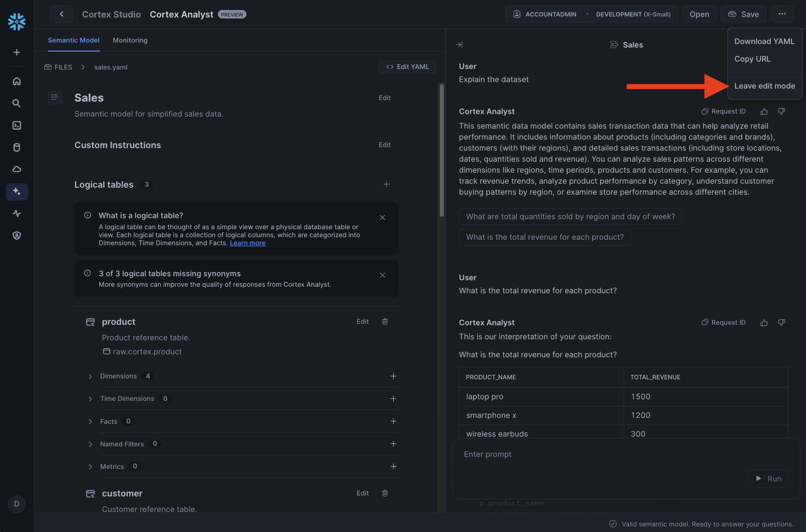Switch to the Semantic Model tab
This screenshot has height=532, width=806.
pyautogui.click(x=74, y=40)
